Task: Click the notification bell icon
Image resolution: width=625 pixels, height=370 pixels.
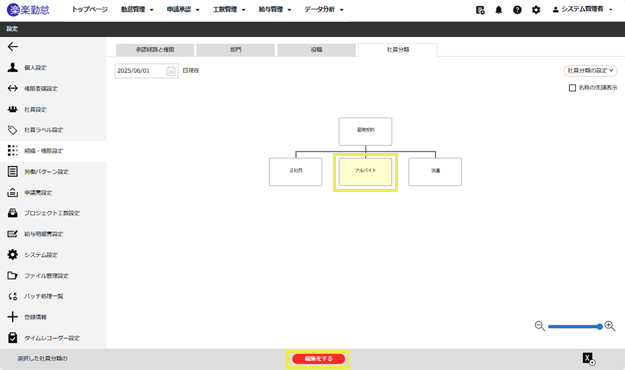Action: [499, 10]
